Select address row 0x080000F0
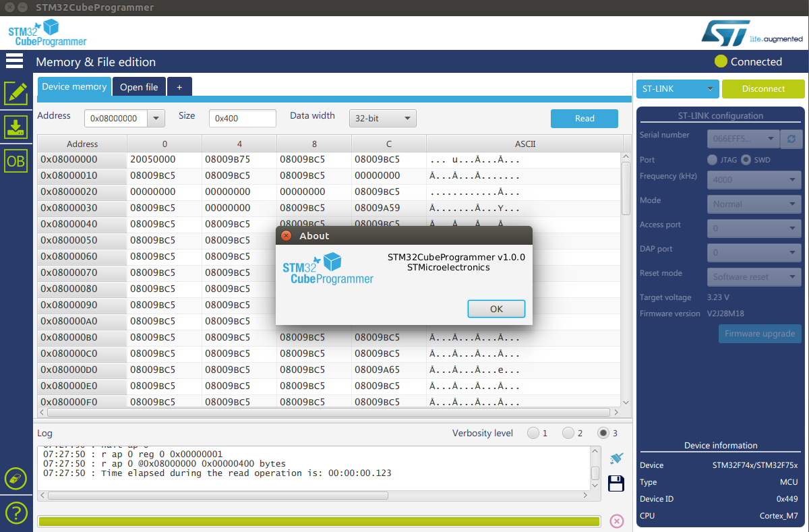This screenshot has height=532, width=809. click(x=82, y=402)
